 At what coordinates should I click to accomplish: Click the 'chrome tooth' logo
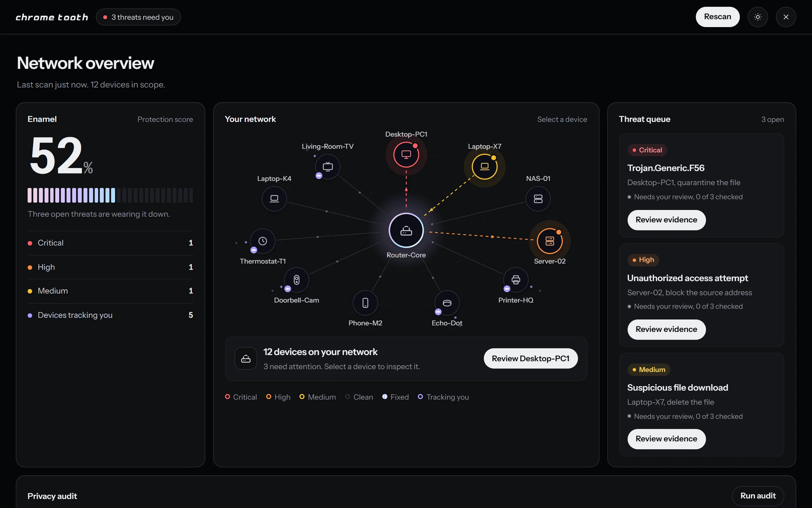click(x=52, y=17)
